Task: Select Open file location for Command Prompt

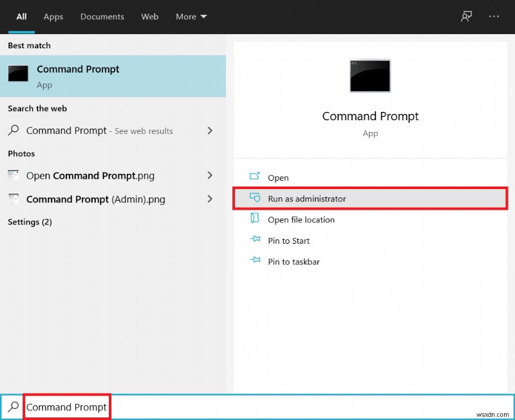Action: coord(300,219)
